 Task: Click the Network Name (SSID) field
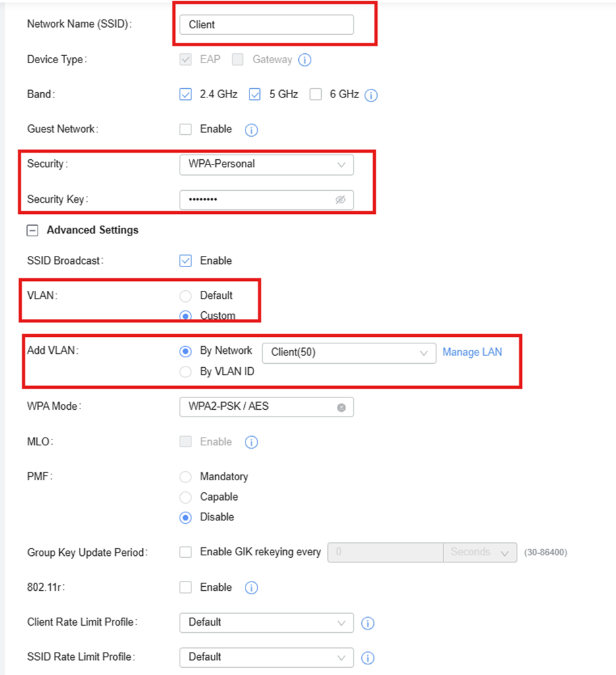[x=267, y=24]
